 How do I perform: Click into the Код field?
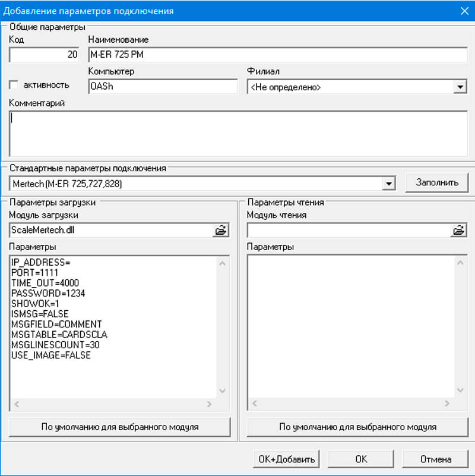44,55
